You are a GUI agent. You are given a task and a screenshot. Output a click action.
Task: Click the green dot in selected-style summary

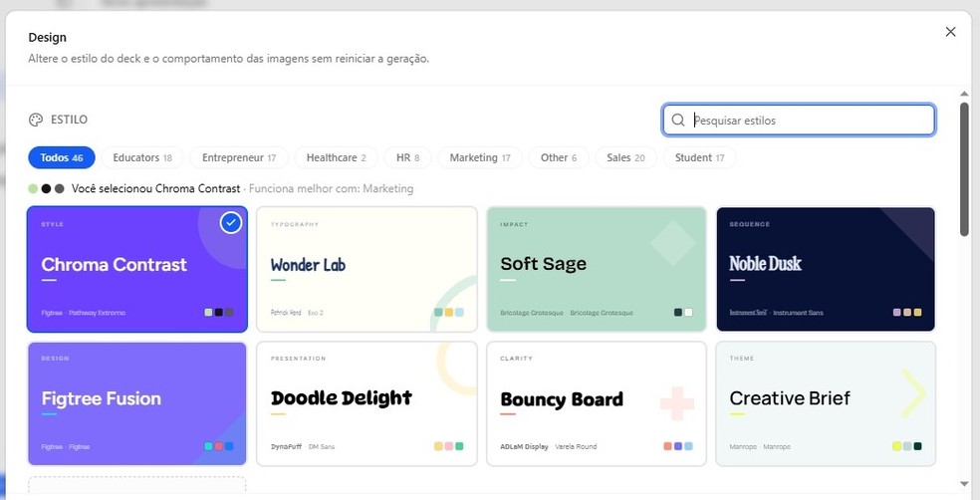tap(33, 189)
